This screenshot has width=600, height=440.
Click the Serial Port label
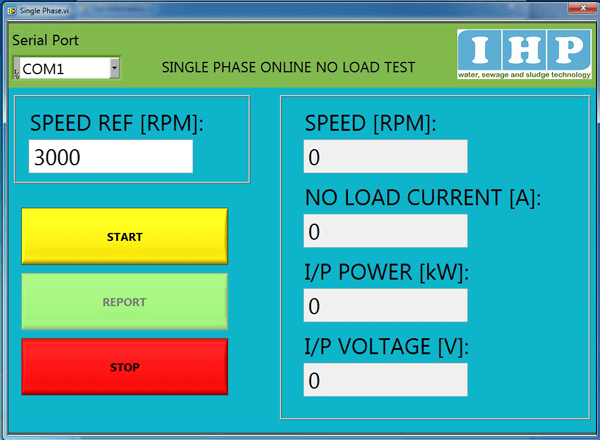tap(45, 41)
